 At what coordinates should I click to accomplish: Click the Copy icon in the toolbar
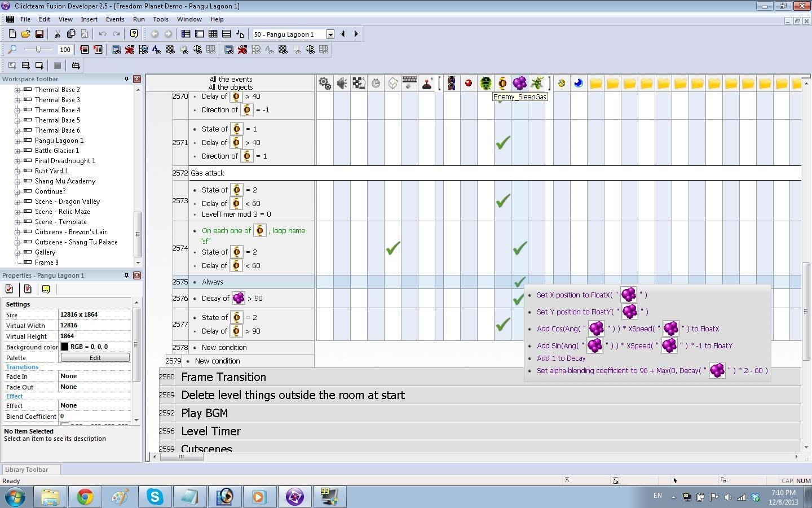(70, 34)
